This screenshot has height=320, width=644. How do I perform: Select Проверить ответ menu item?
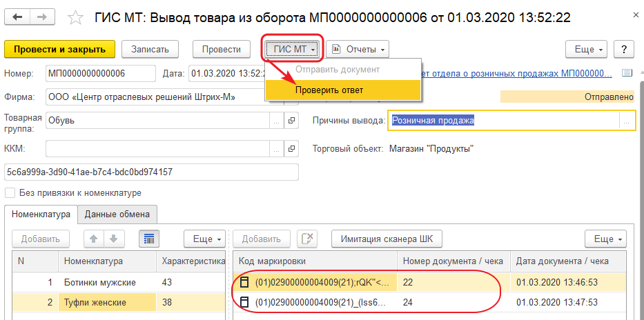[329, 90]
